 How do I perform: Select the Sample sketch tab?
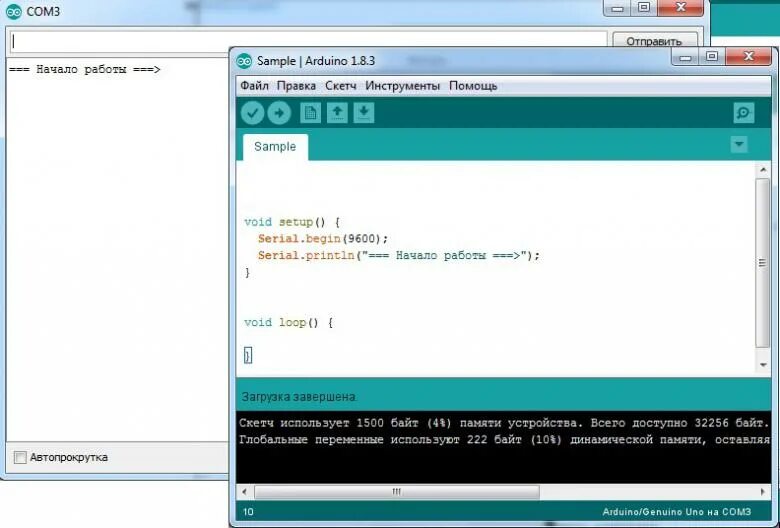[x=275, y=147]
